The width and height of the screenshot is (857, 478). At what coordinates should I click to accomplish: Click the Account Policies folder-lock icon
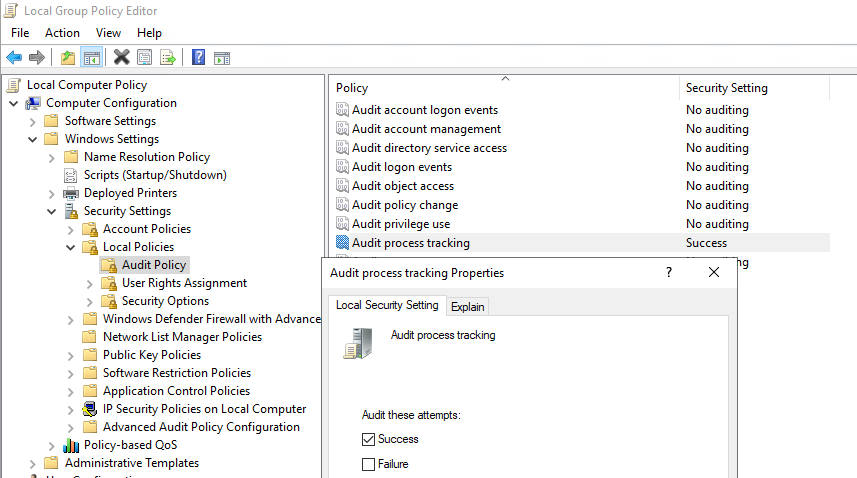tap(90, 229)
